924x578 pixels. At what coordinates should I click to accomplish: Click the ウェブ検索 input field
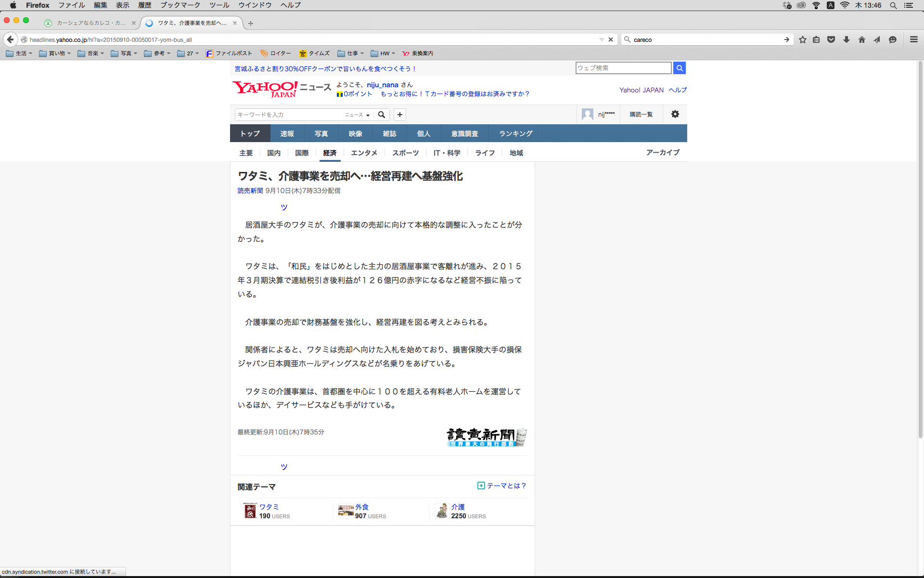click(x=623, y=68)
